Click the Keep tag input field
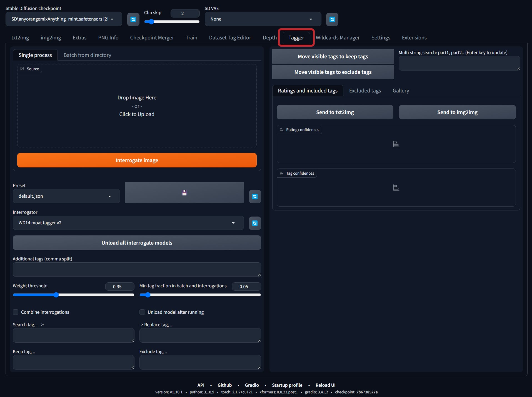 pos(73,362)
